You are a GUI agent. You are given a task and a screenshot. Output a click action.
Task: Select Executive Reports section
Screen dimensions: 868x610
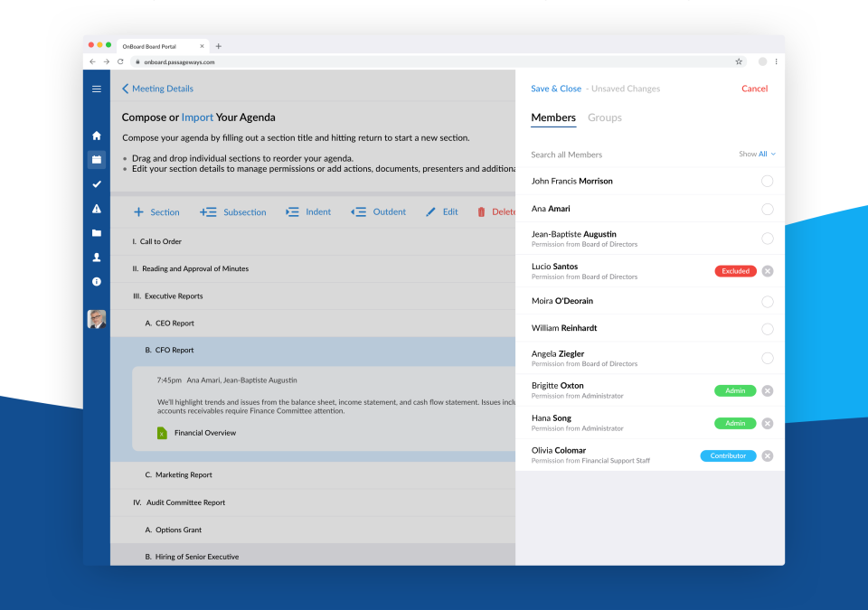313,296
